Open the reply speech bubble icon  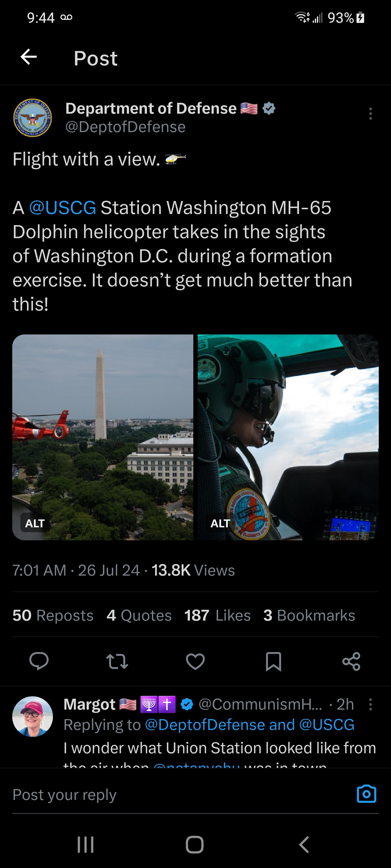[x=39, y=661]
